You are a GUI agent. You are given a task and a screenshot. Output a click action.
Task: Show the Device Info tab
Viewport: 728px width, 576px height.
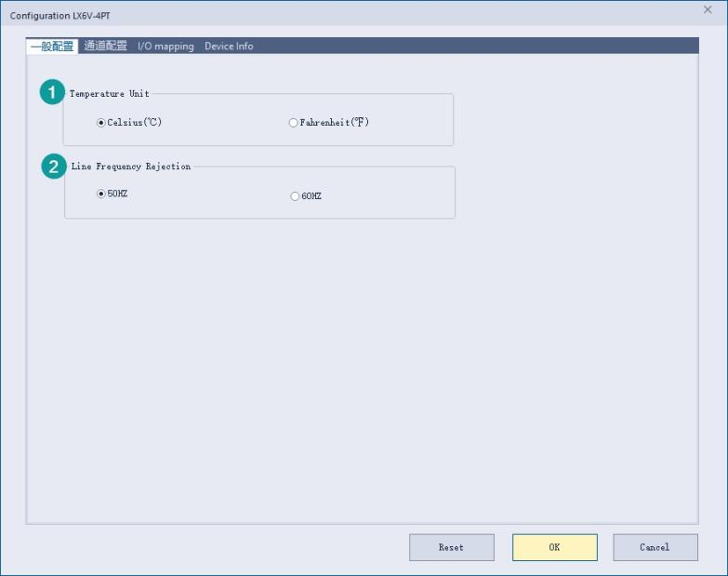pos(229,46)
